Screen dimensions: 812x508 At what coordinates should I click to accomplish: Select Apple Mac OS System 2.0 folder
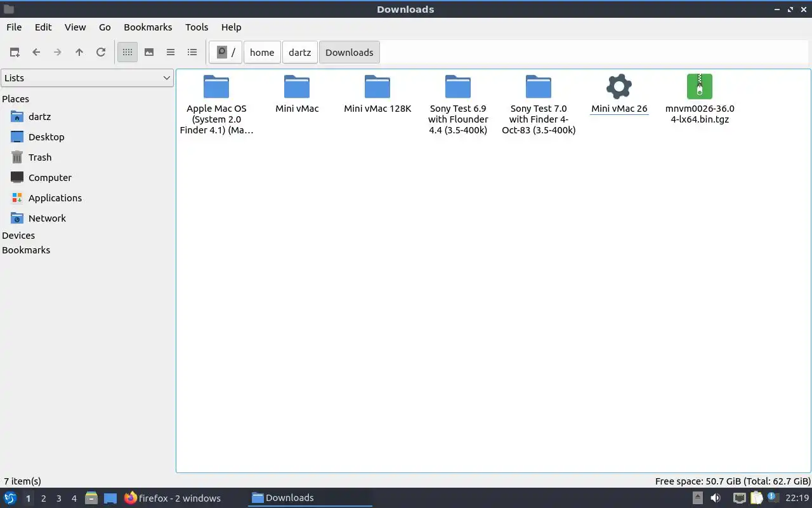coord(216,104)
